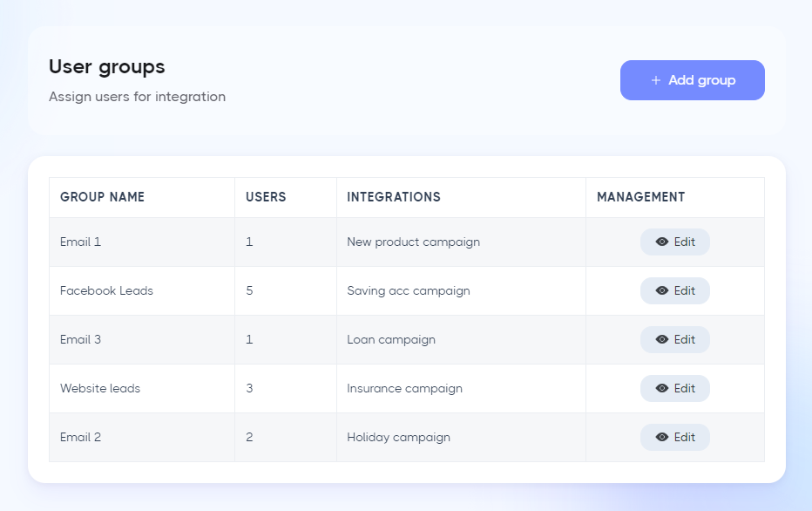This screenshot has width=812, height=511.
Task: Edit the Email 1 group
Action: click(x=674, y=242)
